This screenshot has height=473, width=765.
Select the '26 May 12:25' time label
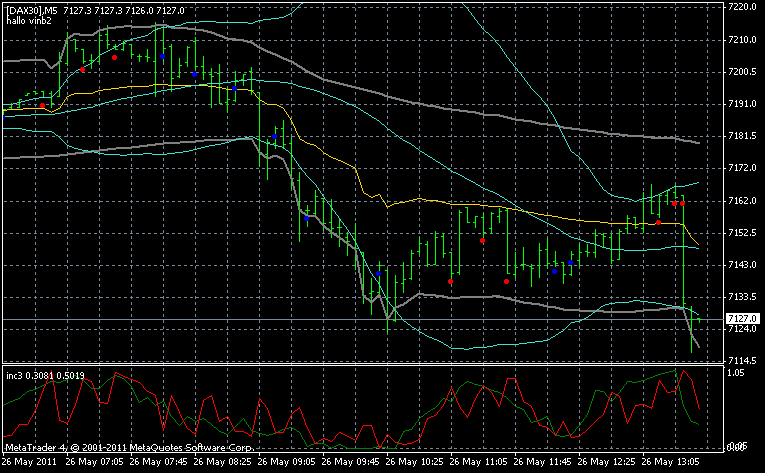coord(607,461)
